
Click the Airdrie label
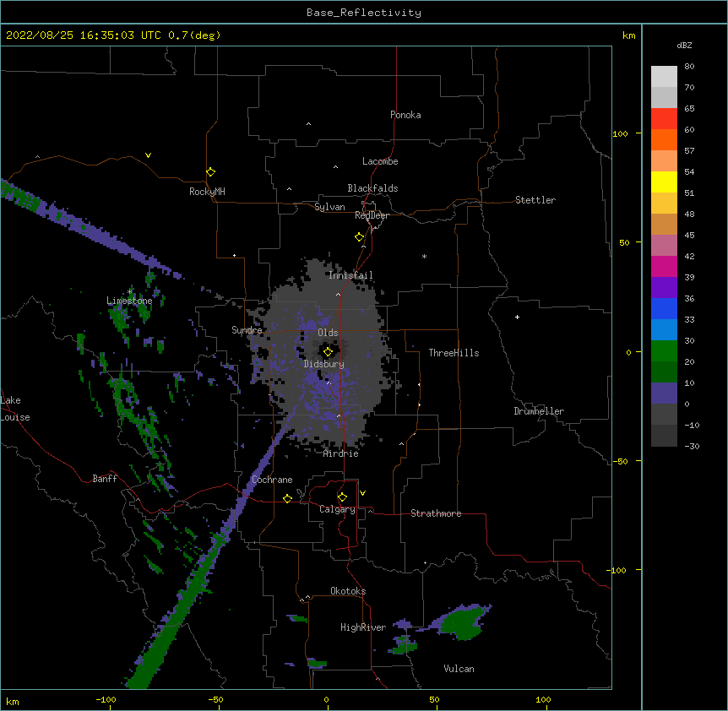pos(341,453)
